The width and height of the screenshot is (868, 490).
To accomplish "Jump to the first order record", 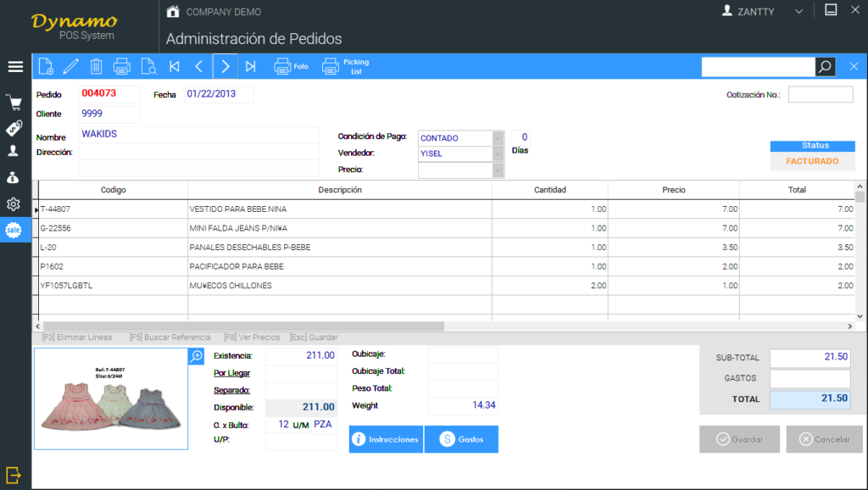I will pyautogui.click(x=175, y=66).
